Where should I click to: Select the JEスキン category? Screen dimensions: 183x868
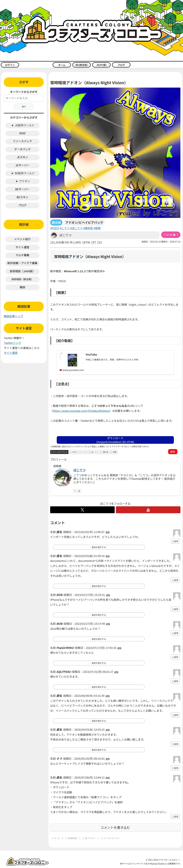click(x=22, y=157)
